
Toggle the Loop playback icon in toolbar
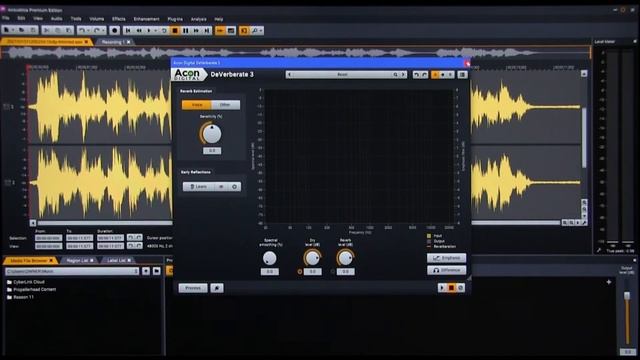[x=164, y=31]
